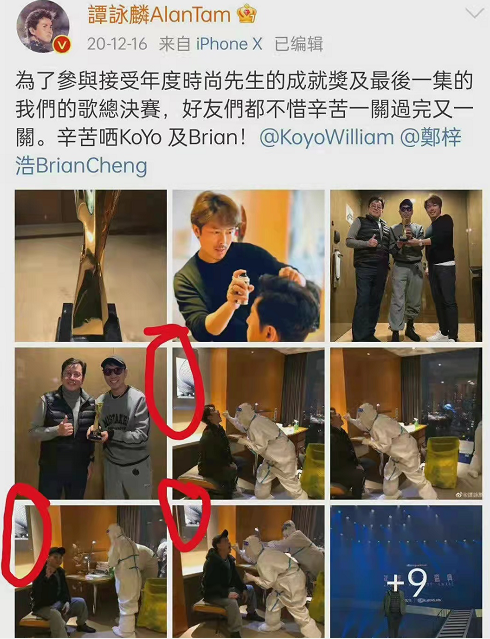Open the swab test photo with Weibo watermark

pos(406,423)
